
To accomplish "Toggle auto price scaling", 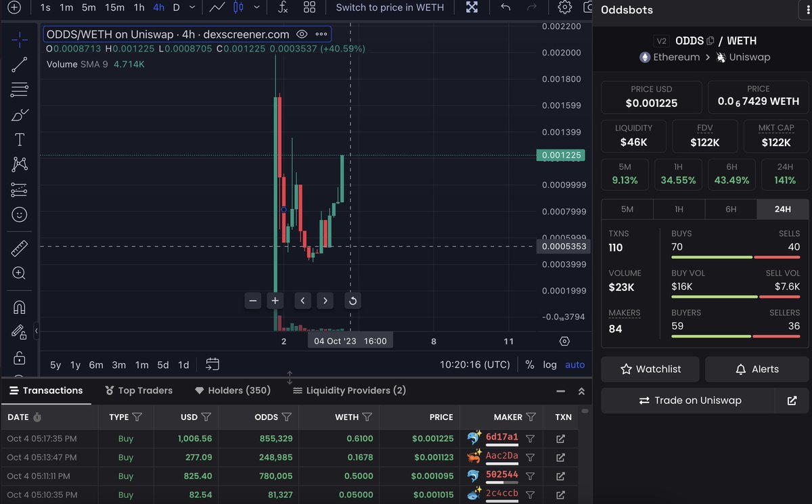I will (x=574, y=365).
